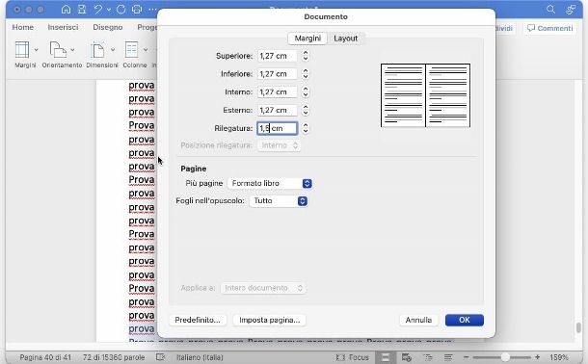This screenshot has width=588, height=364.
Task: Click the Undo arrow icon
Action: (x=98, y=10)
